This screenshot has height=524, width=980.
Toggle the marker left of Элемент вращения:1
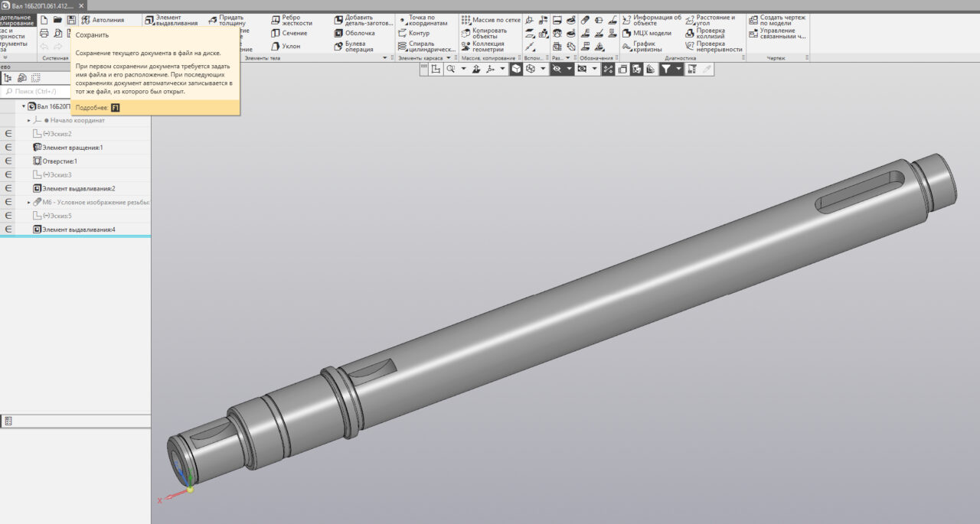(9, 148)
